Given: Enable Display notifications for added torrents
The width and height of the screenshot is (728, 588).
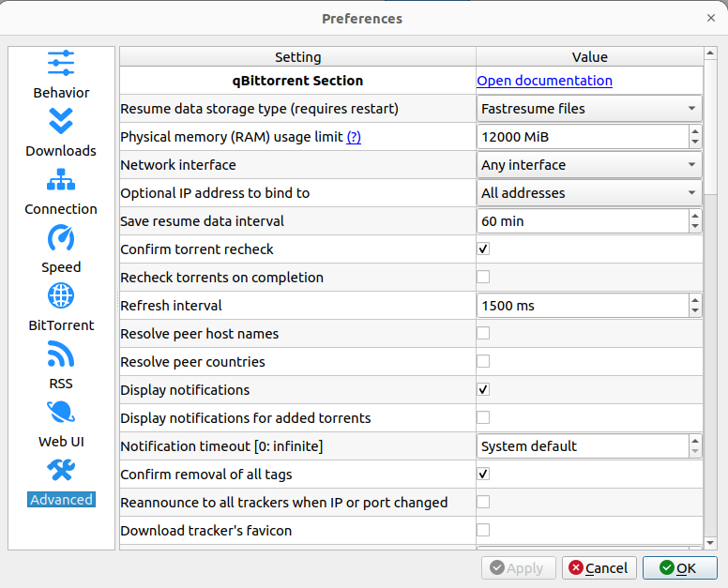Looking at the screenshot, I should click(483, 417).
